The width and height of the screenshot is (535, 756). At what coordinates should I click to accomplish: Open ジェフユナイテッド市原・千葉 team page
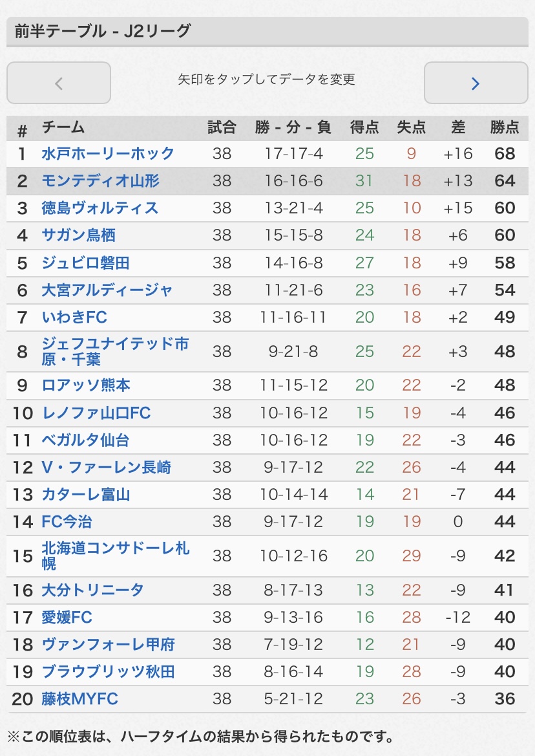coord(115,351)
